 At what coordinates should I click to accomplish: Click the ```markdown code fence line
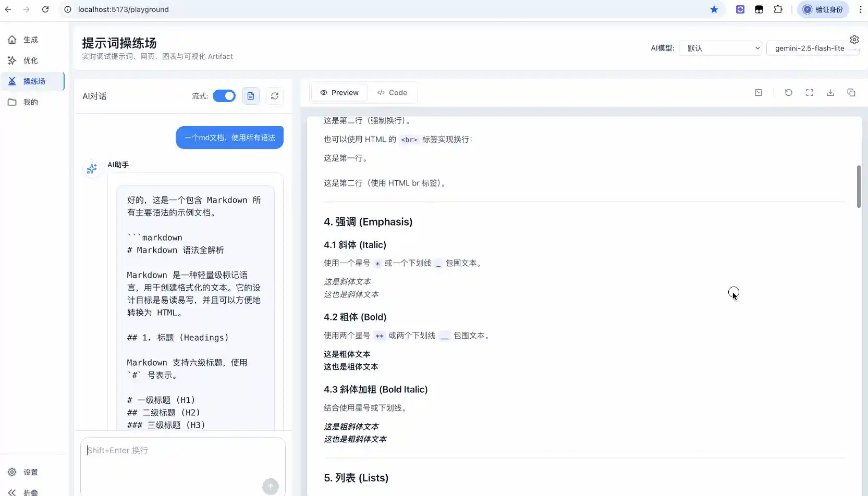pyautogui.click(x=155, y=238)
